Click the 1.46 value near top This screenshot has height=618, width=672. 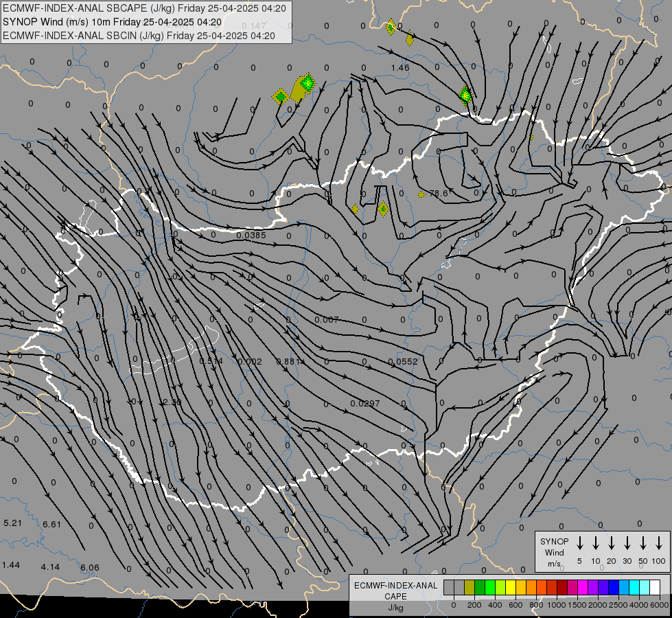[400, 67]
